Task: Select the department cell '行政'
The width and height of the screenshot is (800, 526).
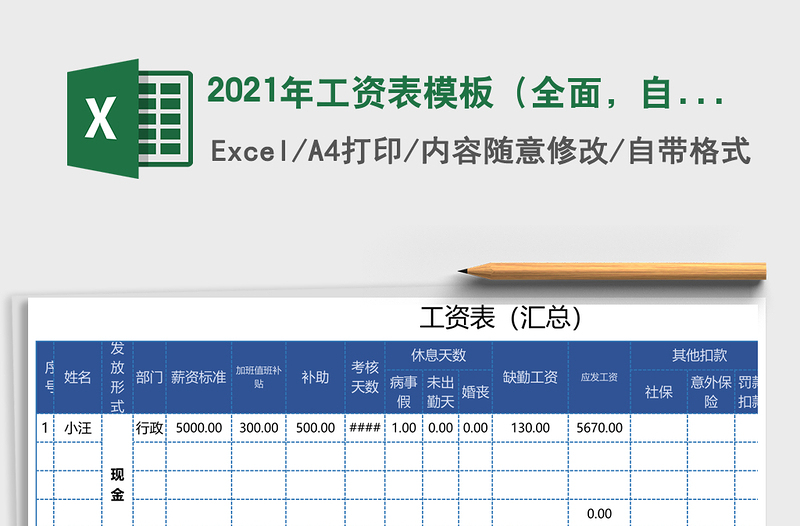Action: click(149, 428)
